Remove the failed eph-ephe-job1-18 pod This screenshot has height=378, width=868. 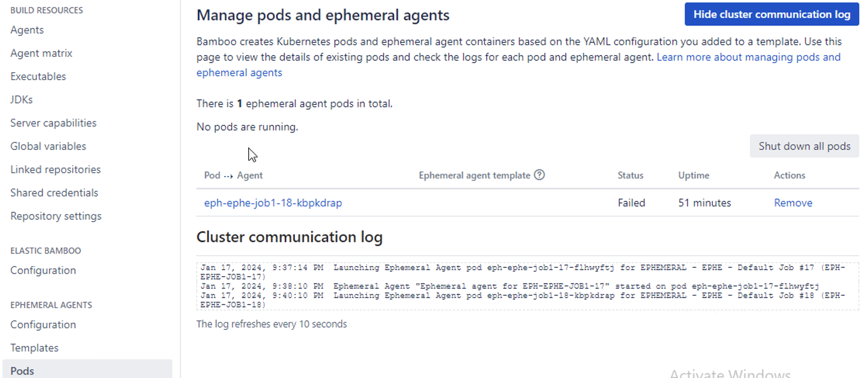(793, 203)
